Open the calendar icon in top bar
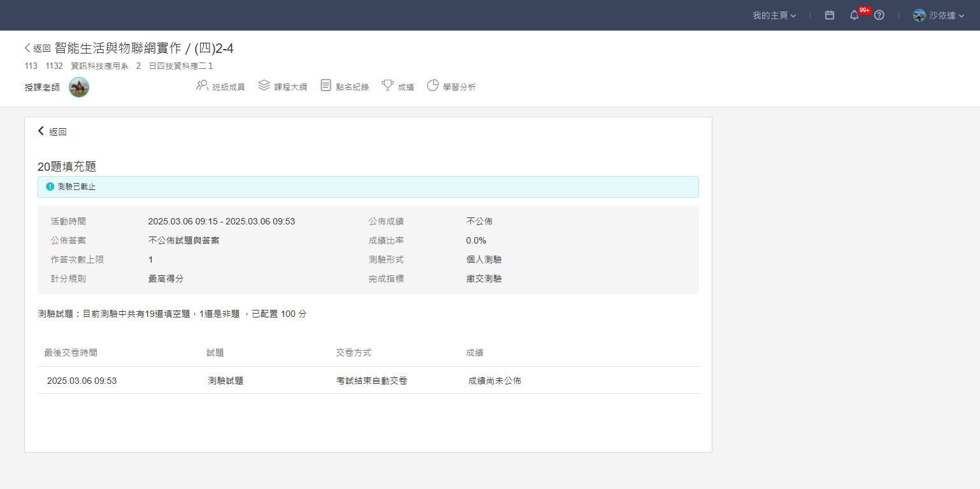The width and height of the screenshot is (980, 489). [x=830, y=15]
